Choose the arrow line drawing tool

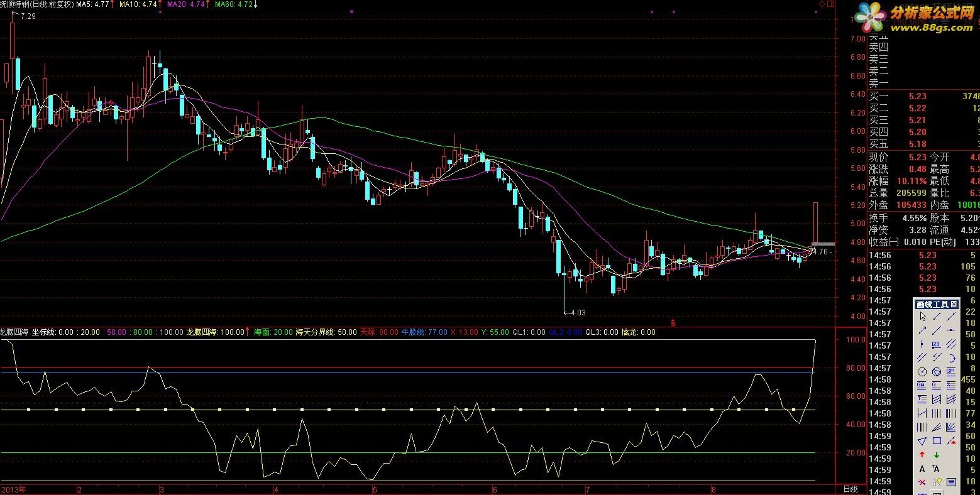(x=922, y=330)
